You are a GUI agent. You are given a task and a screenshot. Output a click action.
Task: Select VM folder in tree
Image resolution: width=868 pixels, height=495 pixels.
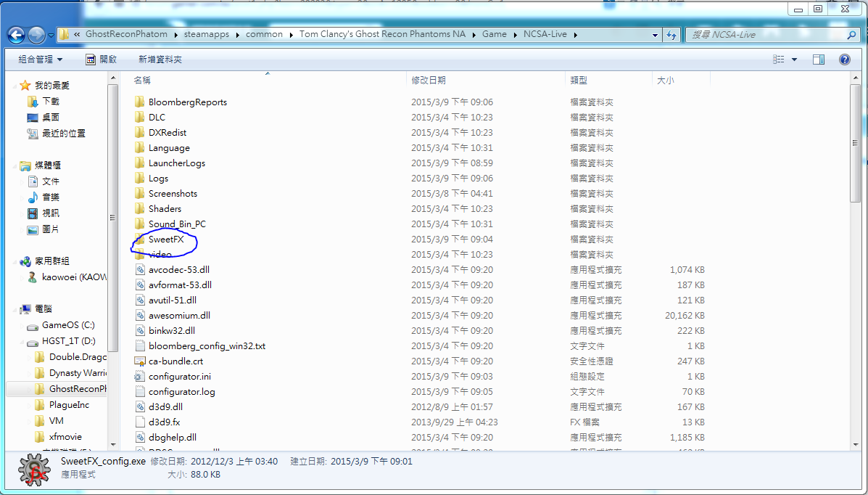pos(56,421)
